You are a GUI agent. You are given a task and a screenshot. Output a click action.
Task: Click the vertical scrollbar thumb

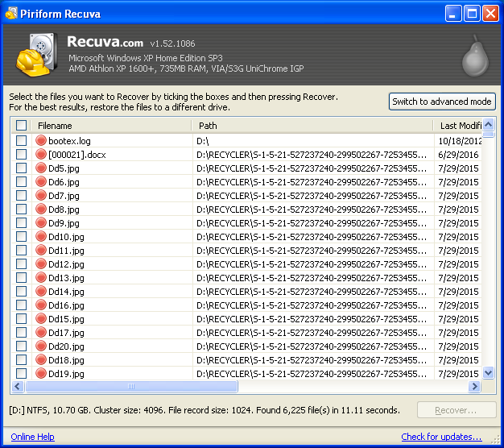489,134
